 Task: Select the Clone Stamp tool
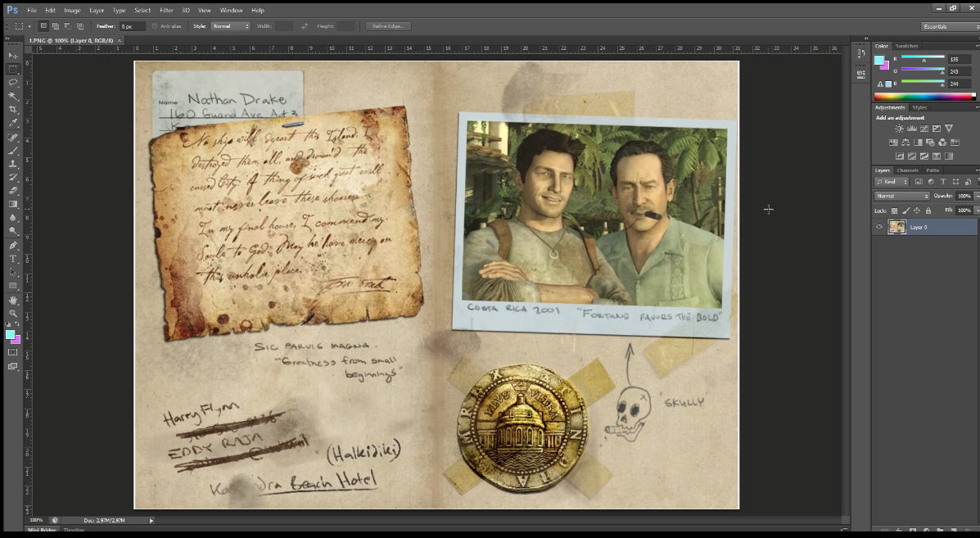(12, 164)
